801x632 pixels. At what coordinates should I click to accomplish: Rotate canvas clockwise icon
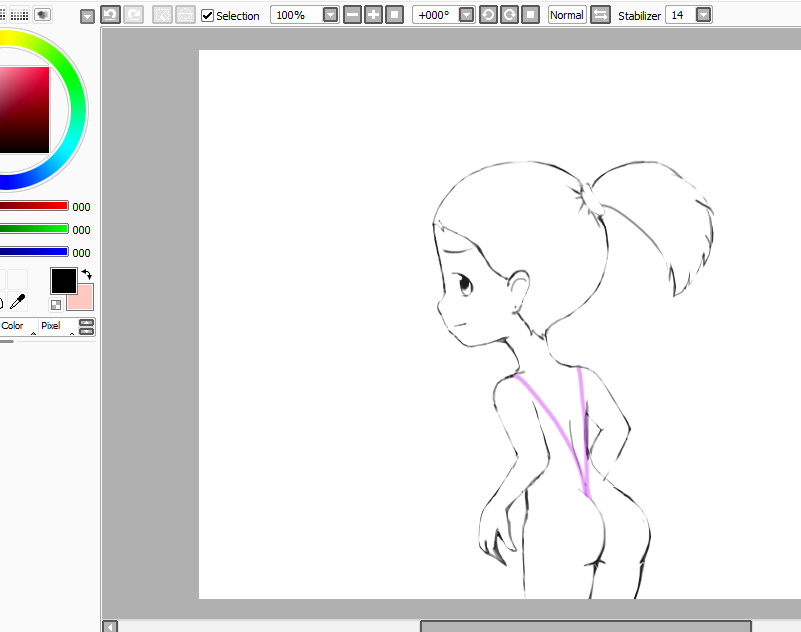tap(509, 15)
